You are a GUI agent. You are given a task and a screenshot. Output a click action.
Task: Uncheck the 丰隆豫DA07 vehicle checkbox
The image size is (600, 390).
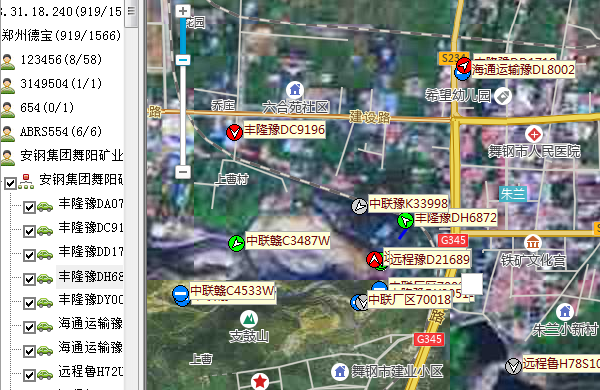coord(29,208)
